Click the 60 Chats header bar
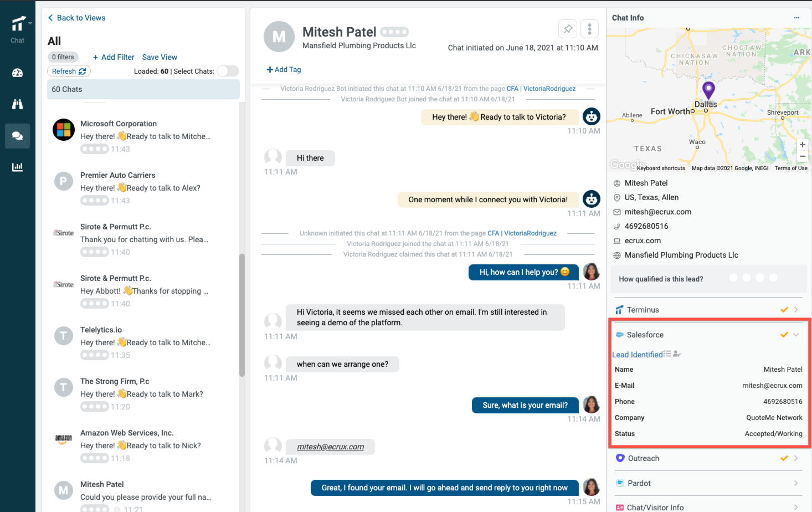 tap(143, 89)
